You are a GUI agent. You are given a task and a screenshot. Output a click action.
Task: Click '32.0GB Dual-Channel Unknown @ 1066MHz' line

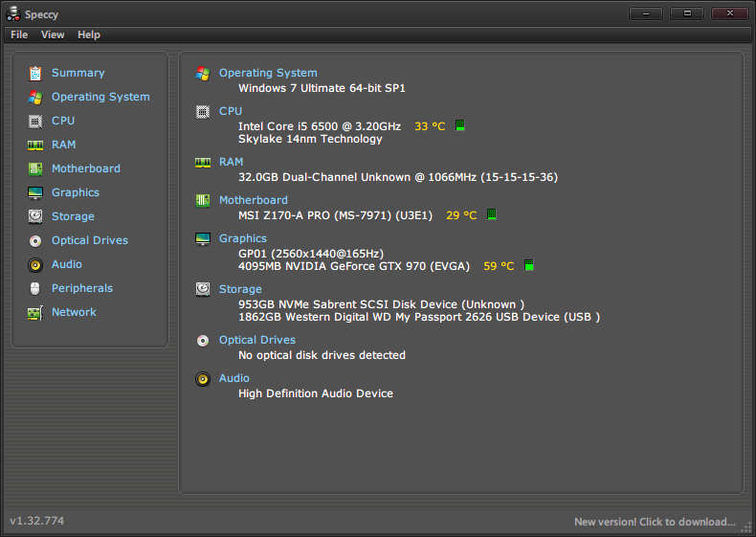click(398, 177)
